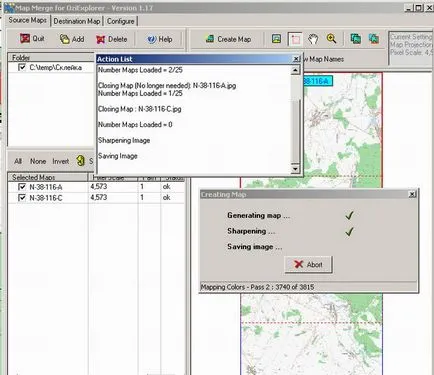Click the second teal stacked maps icon

pyautogui.click(x=374, y=39)
